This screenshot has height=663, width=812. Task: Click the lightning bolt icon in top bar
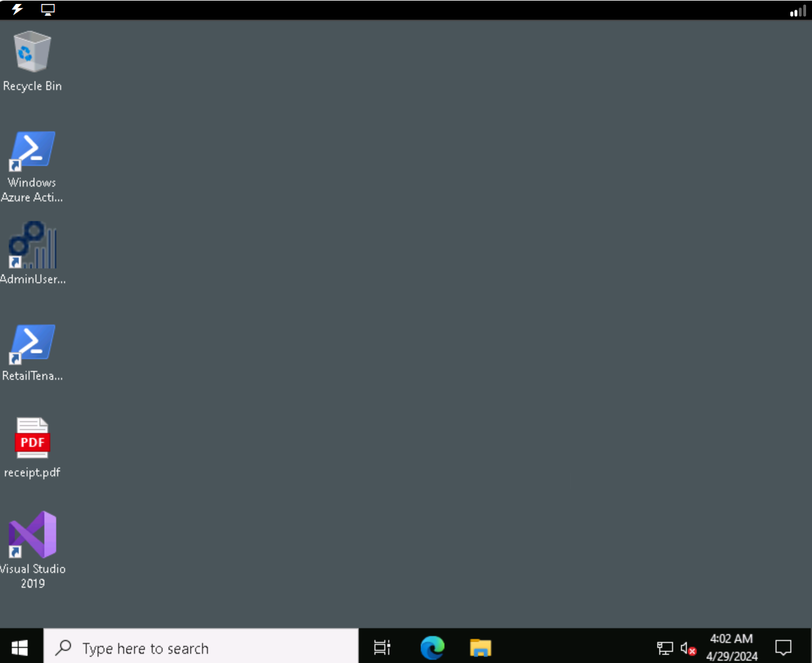pyautogui.click(x=18, y=9)
